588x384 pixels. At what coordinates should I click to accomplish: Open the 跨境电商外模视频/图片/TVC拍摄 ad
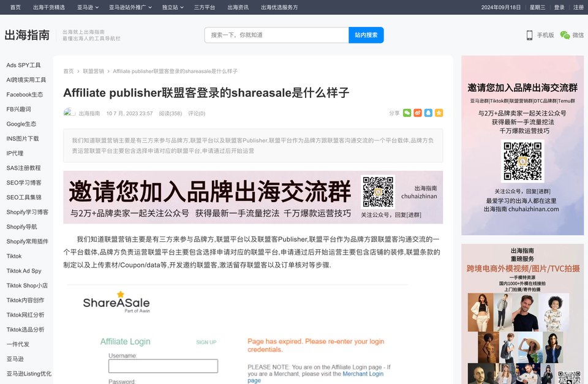pyautogui.click(x=522, y=314)
